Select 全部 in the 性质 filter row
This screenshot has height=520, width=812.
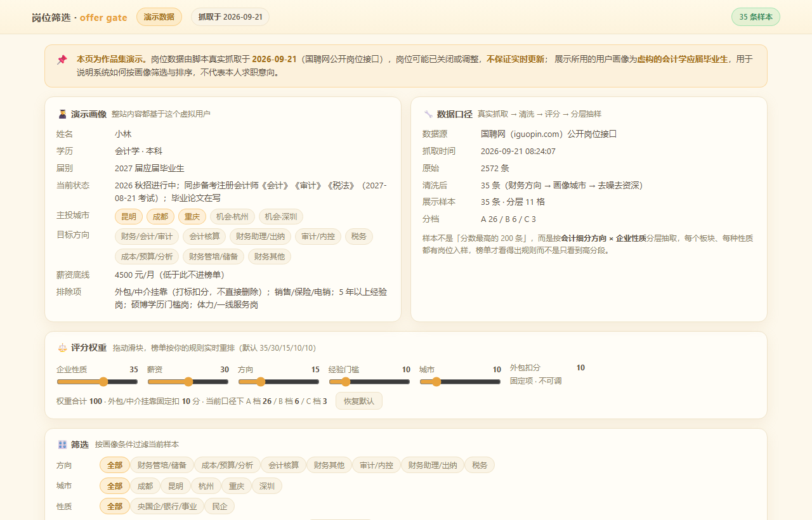115,506
